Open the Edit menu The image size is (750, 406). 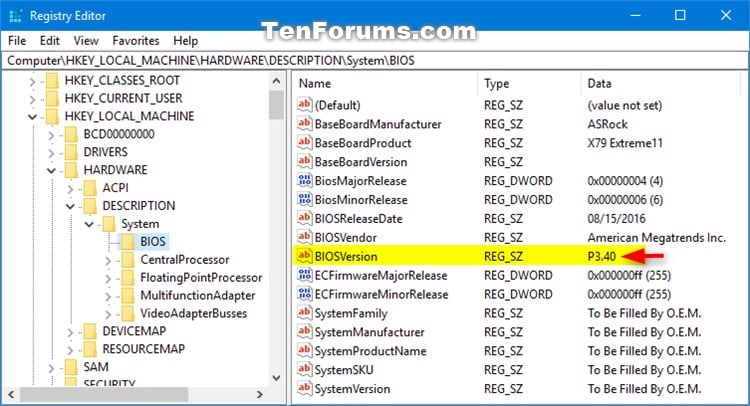(x=50, y=41)
